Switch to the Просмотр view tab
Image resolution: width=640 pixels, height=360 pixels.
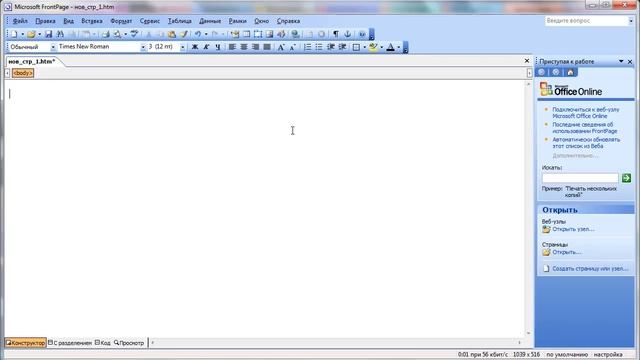coord(129,343)
